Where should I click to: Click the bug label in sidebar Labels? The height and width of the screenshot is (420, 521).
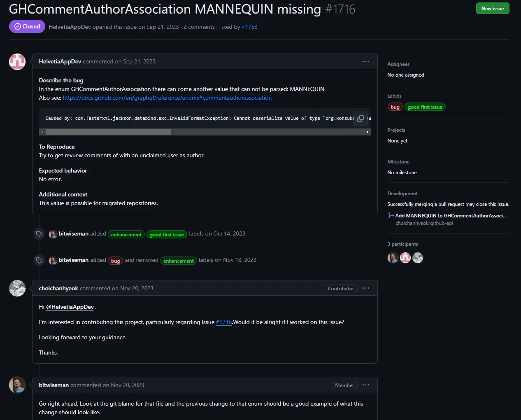[x=395, y=107]
